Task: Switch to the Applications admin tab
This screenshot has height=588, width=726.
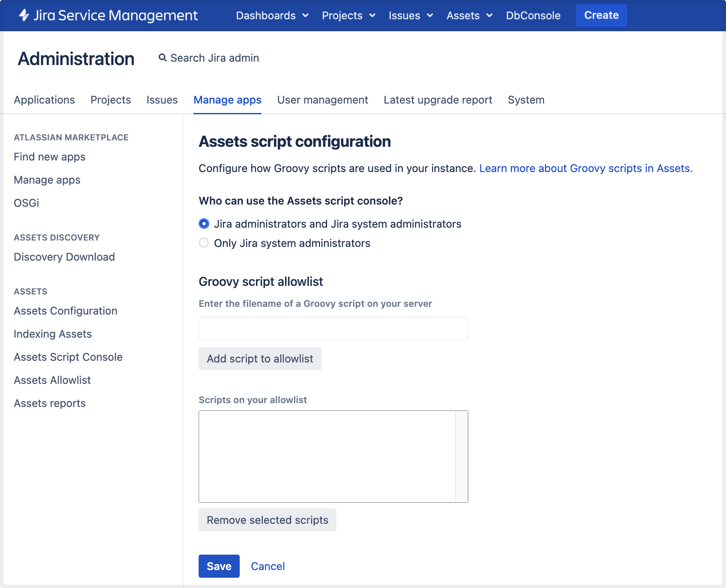Action: click(x=44, y=100)
